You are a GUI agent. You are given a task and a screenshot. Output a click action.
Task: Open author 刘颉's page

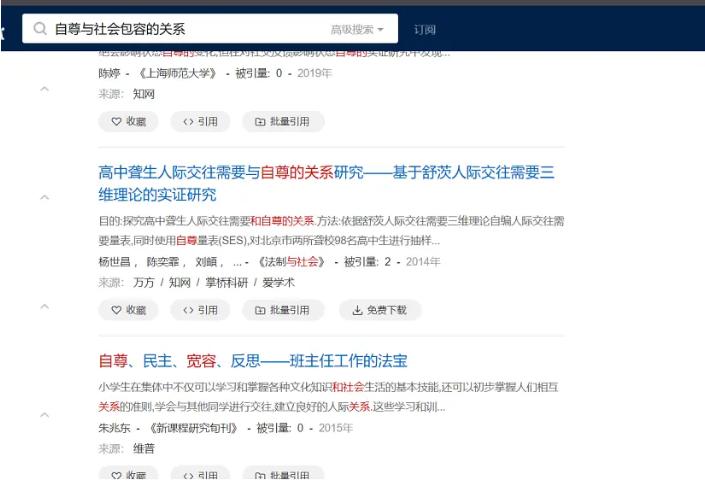click(206, 262)
